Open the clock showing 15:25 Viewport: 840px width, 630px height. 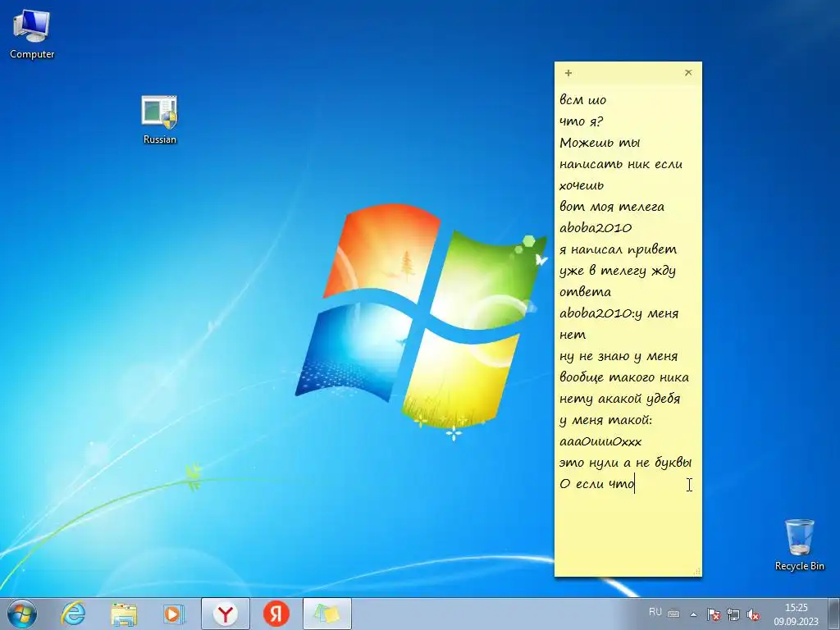pyautogui.click(x=796, y=614)
